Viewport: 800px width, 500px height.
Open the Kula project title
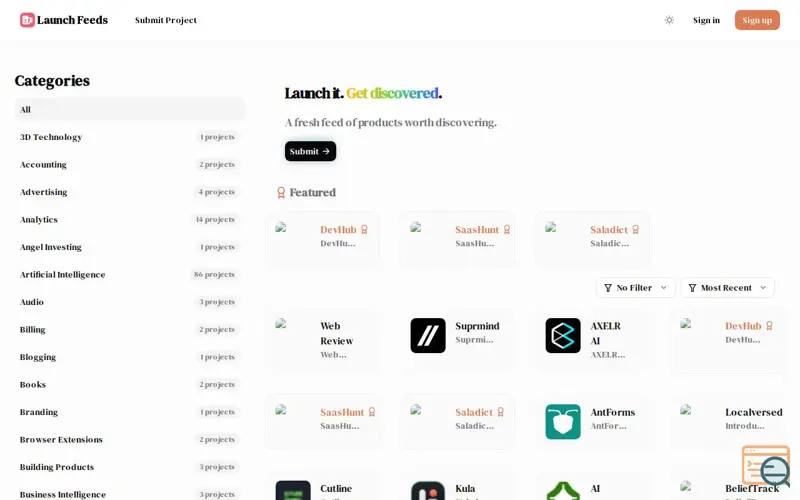[x=465, y=489]
